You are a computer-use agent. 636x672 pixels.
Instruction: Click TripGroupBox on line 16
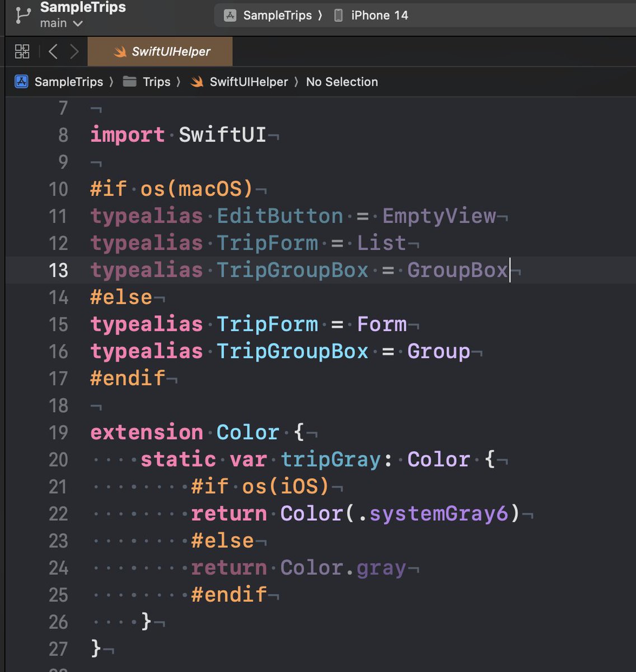click(x=292, y=352)
